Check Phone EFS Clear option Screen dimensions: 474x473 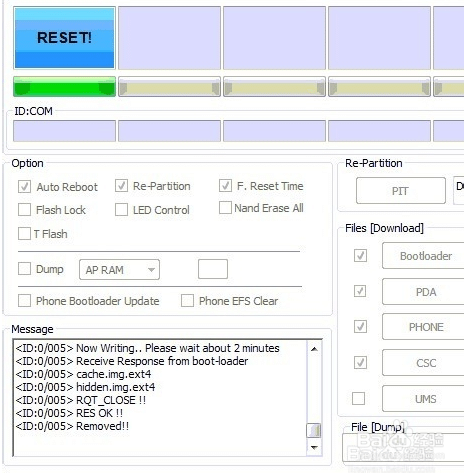pyautogui.click(x=187, y=301)
